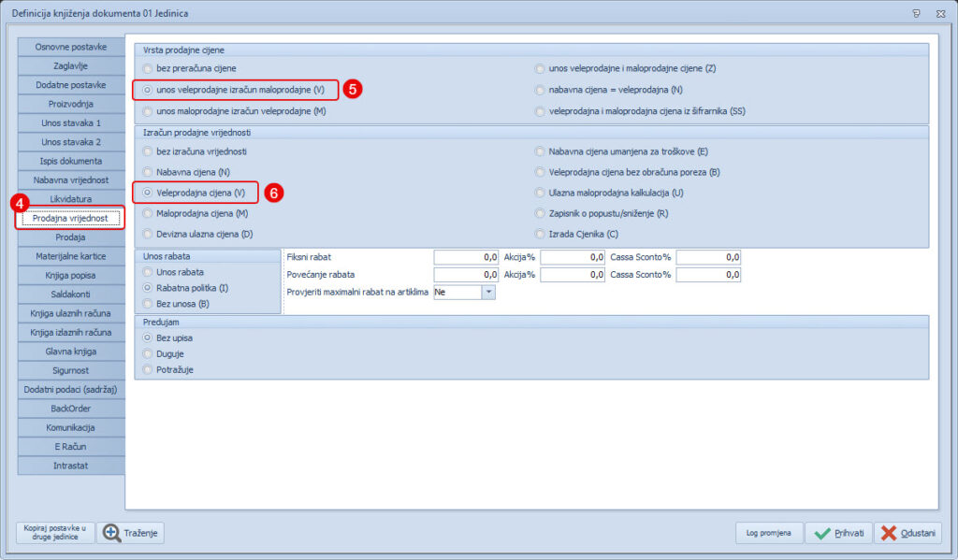
Task: Click the green checkmark Prihvati icon
Action: (822, 533)
